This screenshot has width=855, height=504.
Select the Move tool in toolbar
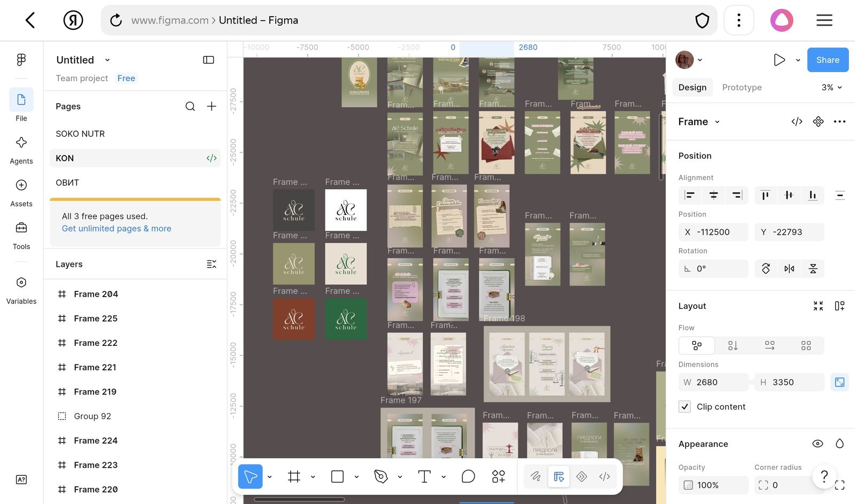coord(250,476)
